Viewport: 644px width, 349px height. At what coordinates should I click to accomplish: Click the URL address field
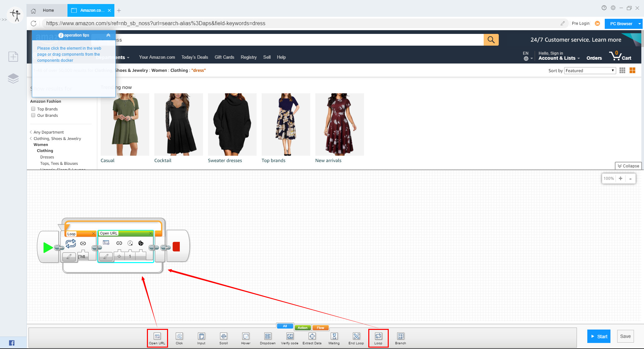pyautogui.click(x=302, y=23)
